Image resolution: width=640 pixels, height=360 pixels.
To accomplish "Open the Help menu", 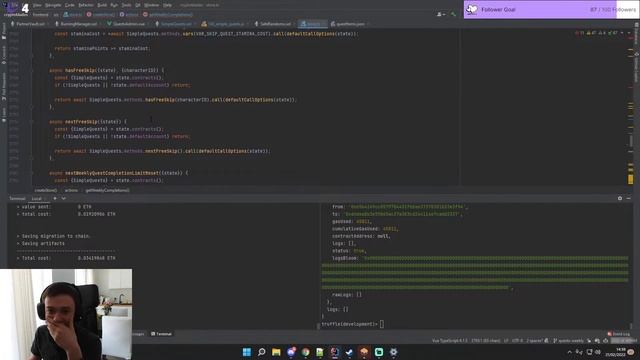I will tap(167, 5).
